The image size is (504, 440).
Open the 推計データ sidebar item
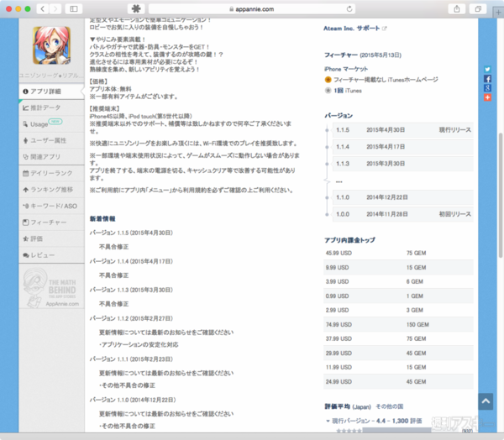[x=51, y=107]
